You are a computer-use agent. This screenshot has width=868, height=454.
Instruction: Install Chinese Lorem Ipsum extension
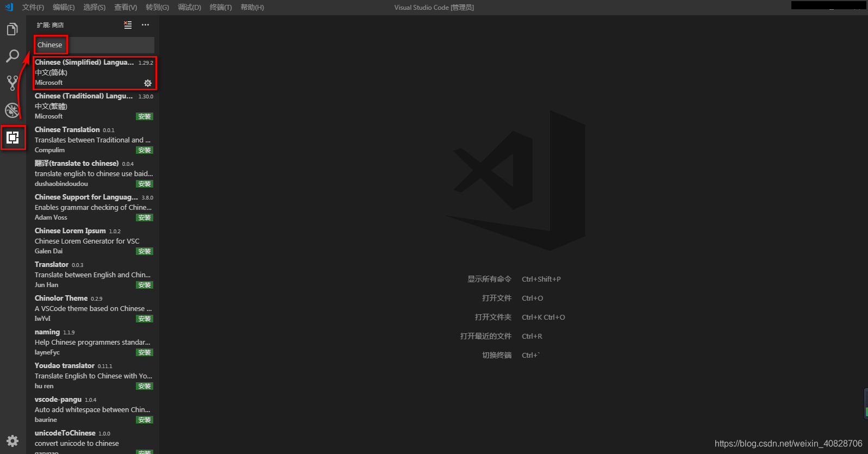[x=145, y=251]
